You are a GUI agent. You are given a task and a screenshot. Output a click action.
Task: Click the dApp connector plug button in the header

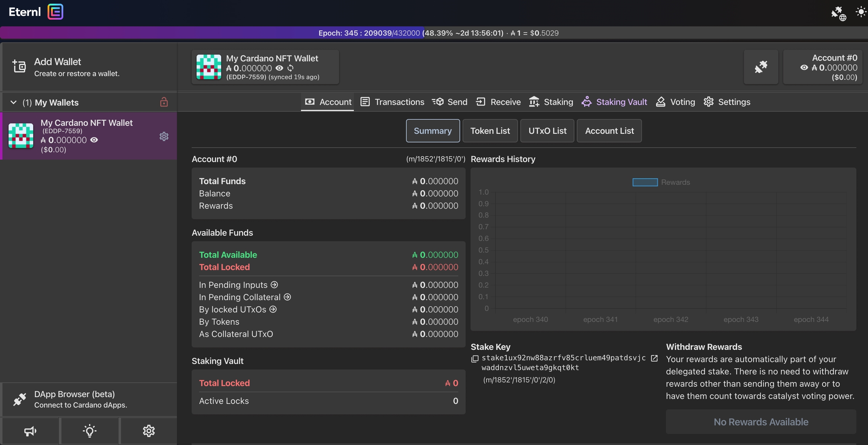coord(761,67)
